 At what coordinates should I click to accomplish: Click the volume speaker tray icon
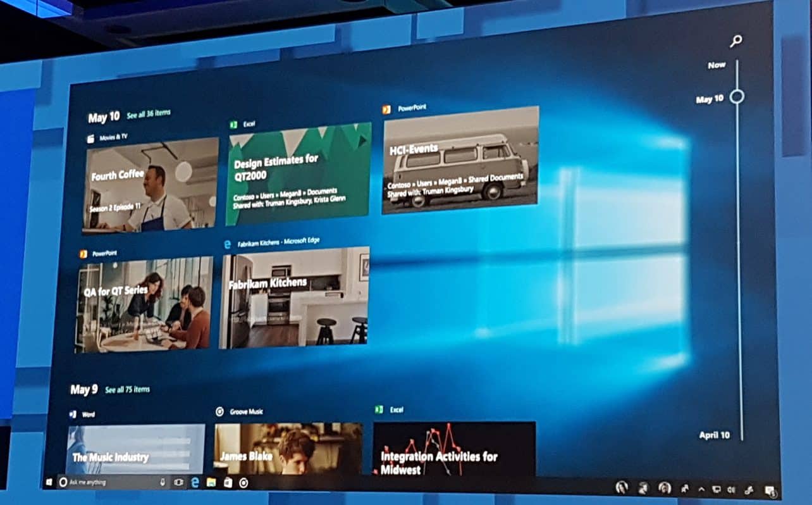pos(732,489)
